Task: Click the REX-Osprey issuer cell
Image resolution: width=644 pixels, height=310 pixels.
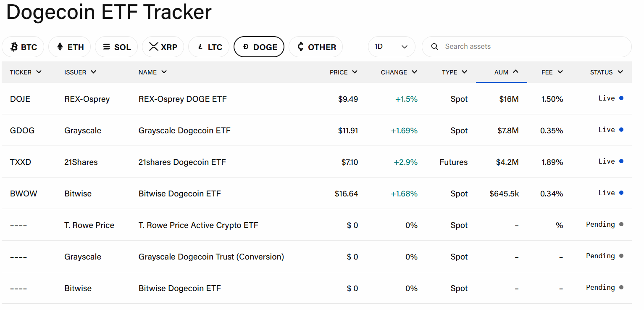Action: pos(87,99)
